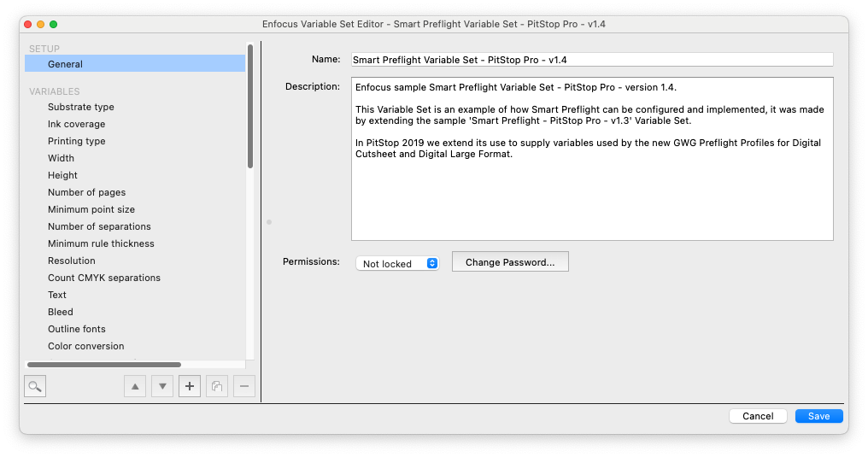Select the Text variable
868x457 pixels.
point(57,295)
